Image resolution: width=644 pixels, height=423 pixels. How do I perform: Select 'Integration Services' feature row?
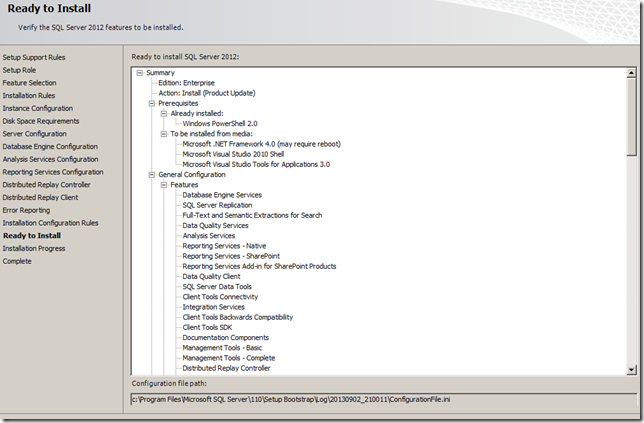click(213, 307)
